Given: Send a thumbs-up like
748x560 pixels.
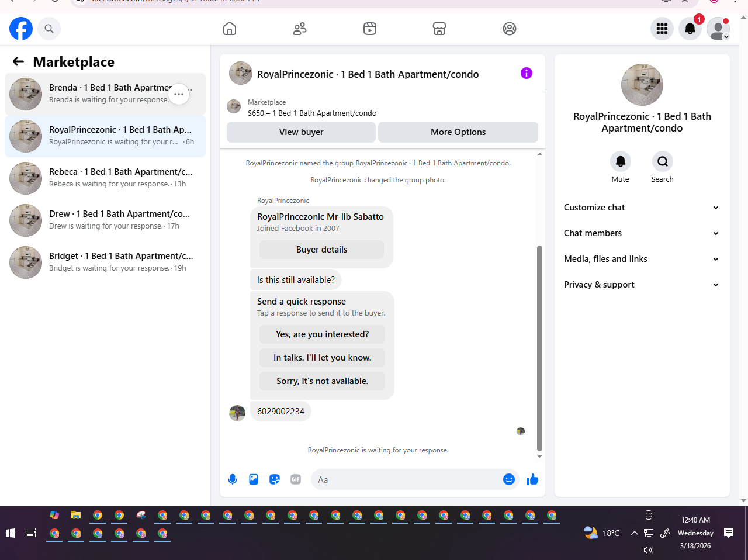Looking at the screenshot, I should click(x=532, y=480).
